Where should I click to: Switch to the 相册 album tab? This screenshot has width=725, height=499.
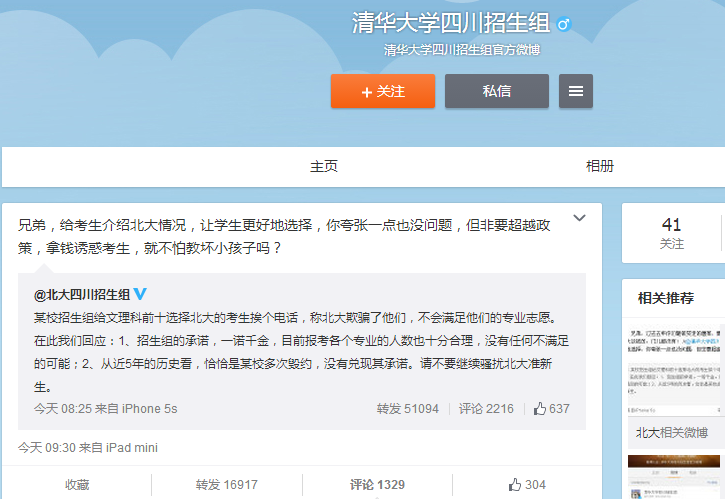[600, 166]
